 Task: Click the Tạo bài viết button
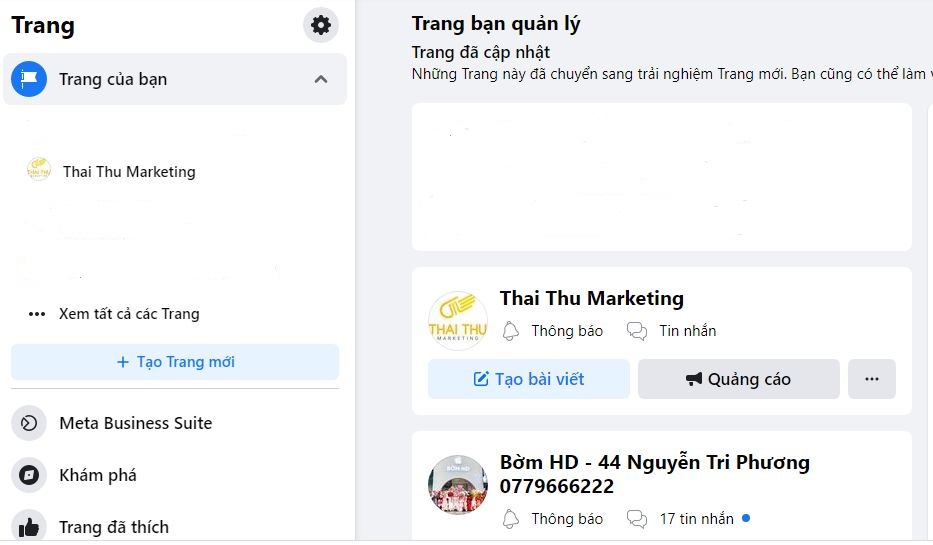[529, 379]
